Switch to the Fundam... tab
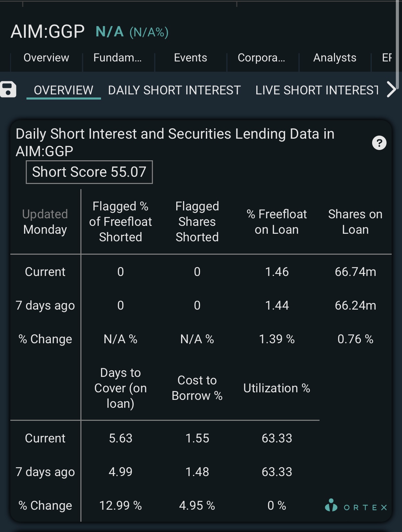 point(118,58)
